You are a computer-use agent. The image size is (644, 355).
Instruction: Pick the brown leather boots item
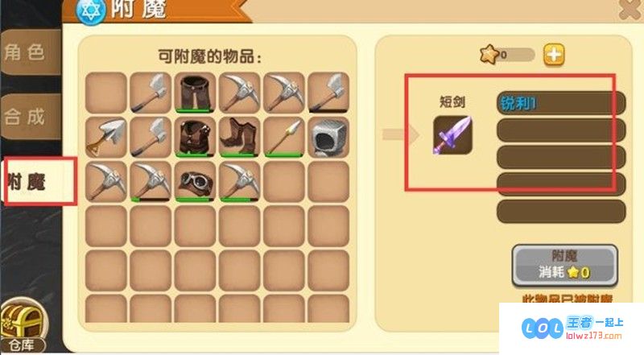[239, 137]
